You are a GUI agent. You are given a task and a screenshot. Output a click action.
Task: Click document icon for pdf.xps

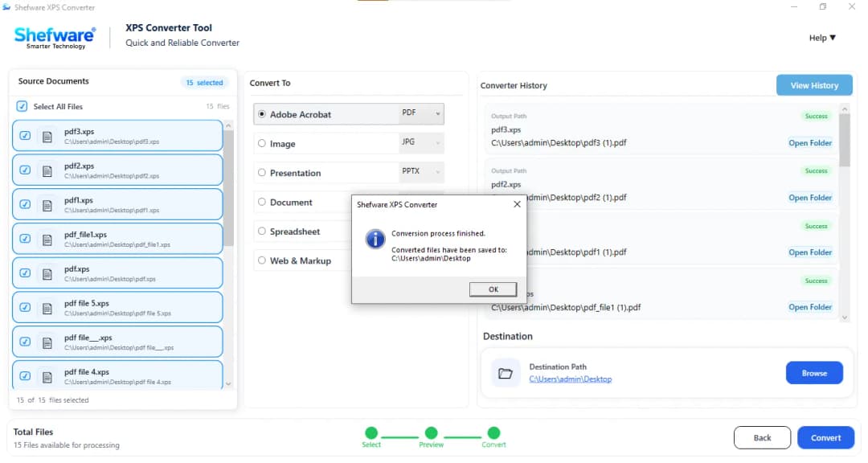(x=47, y=273)
